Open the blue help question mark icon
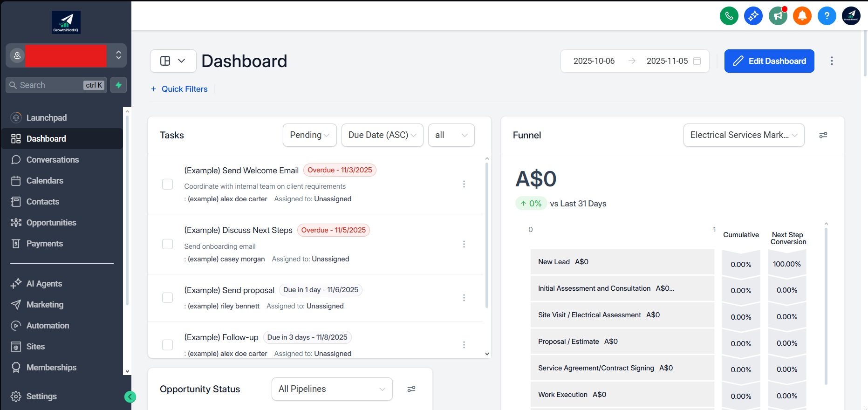 pos(827,16)
